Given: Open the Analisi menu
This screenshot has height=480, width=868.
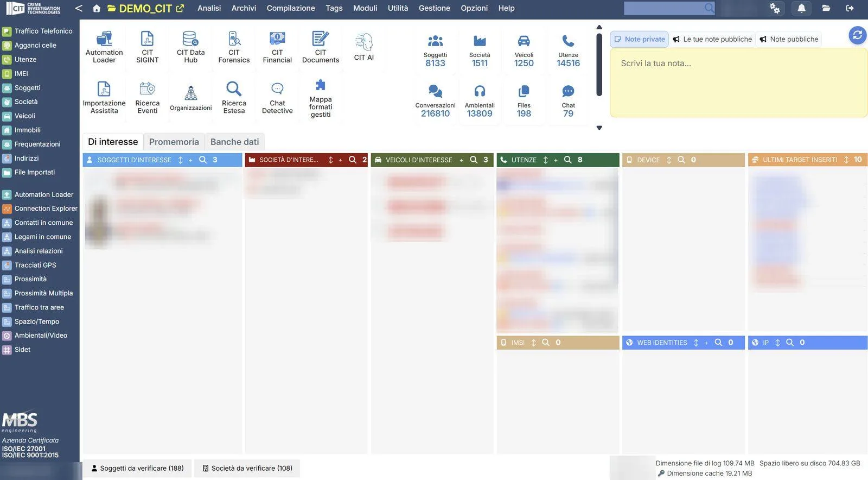Looking at the screenshot, I should [x=209, y=8].
